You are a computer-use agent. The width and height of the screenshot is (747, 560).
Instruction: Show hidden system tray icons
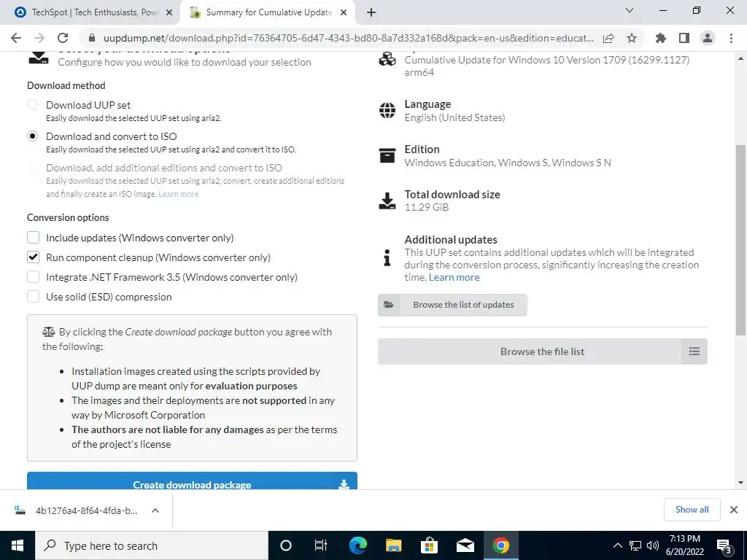pos(617,545)
